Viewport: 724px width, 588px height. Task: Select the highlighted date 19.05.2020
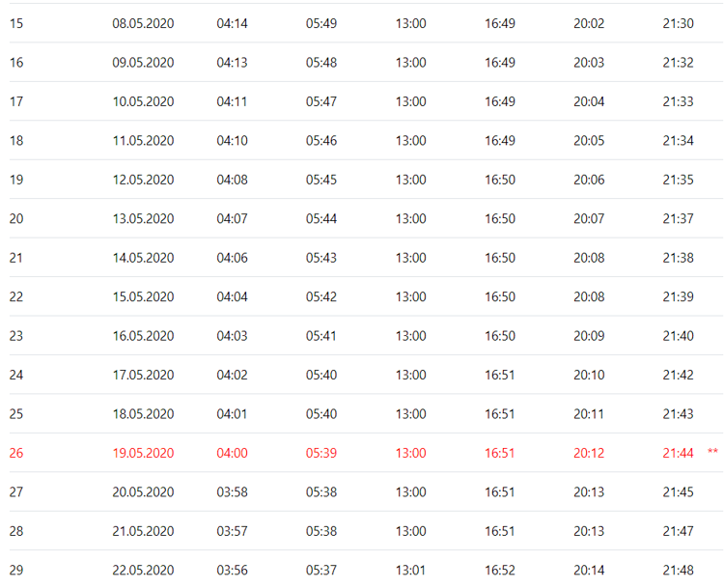(x=143, y=453)
